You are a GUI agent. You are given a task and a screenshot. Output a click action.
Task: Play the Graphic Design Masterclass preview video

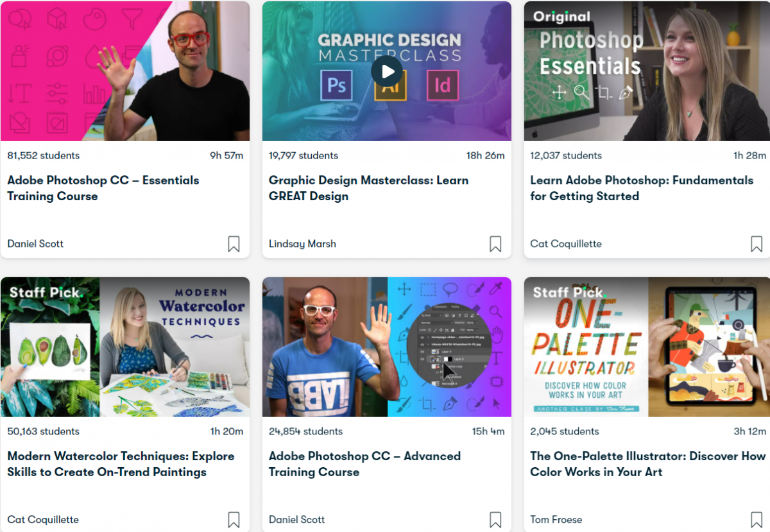(x=387, y=71)
